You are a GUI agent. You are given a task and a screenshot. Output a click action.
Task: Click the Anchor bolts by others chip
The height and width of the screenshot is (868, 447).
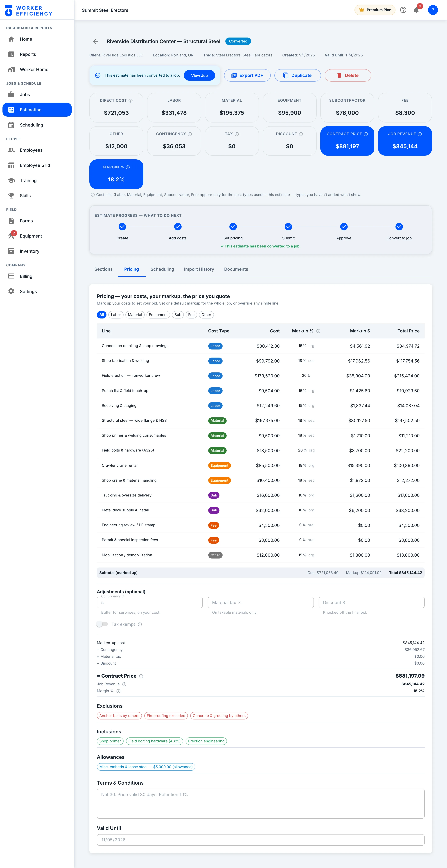pos(119,716)
